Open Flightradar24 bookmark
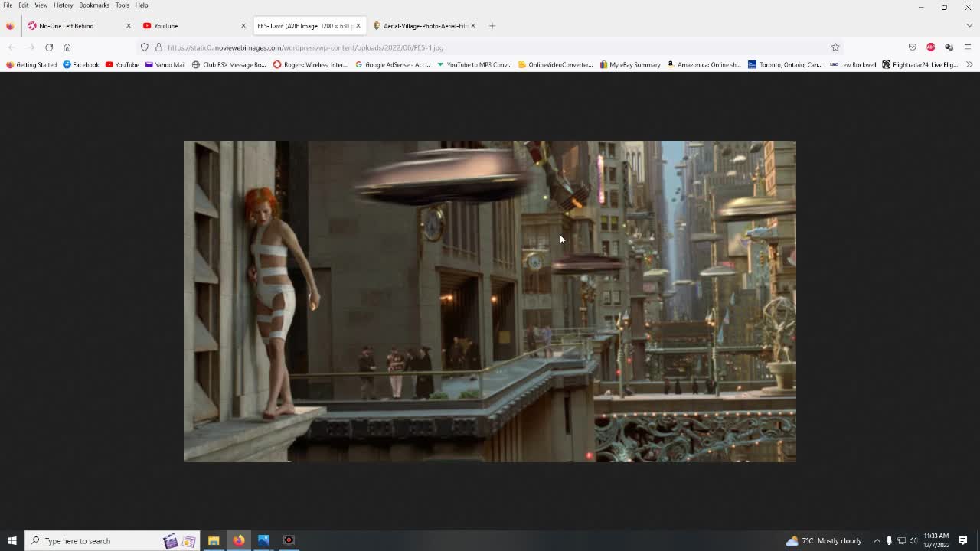This screenshot has width=980, height=551. [x=920, y=65]
